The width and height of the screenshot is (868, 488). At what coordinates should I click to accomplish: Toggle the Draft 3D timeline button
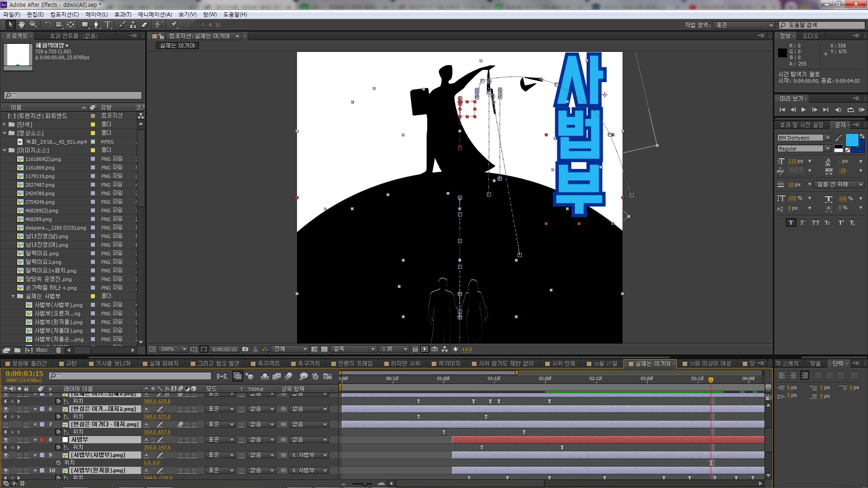pos(249,376)
